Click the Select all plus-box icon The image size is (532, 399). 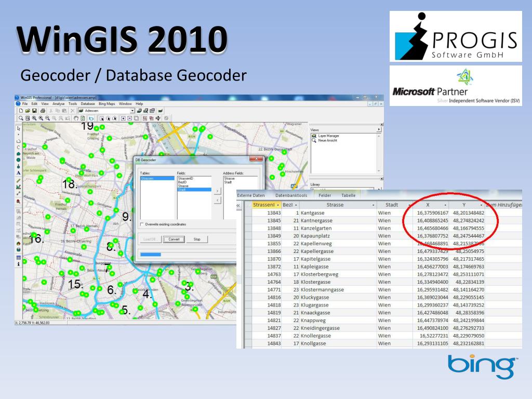coord(123,118)
